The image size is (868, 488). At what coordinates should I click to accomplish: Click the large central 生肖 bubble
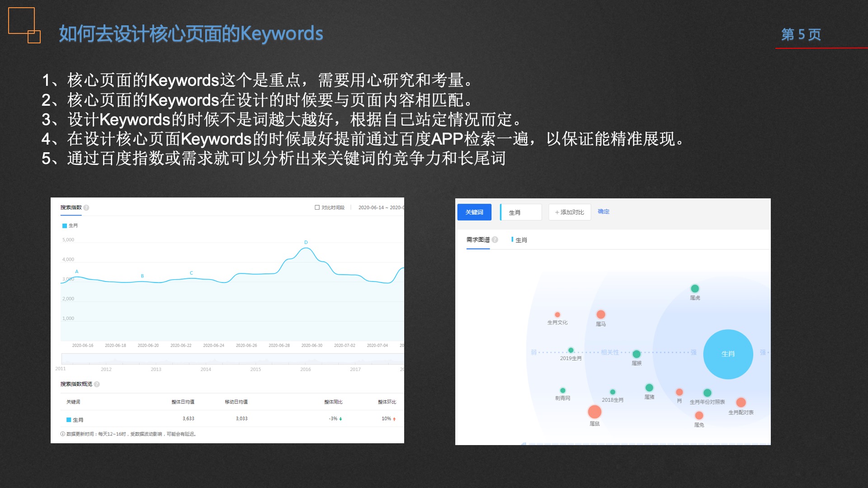728,354
